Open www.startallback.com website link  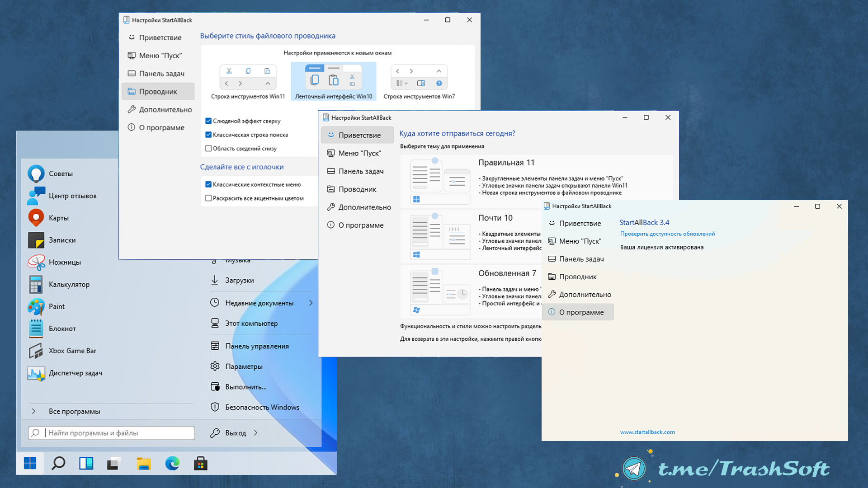tap(647, 432)
